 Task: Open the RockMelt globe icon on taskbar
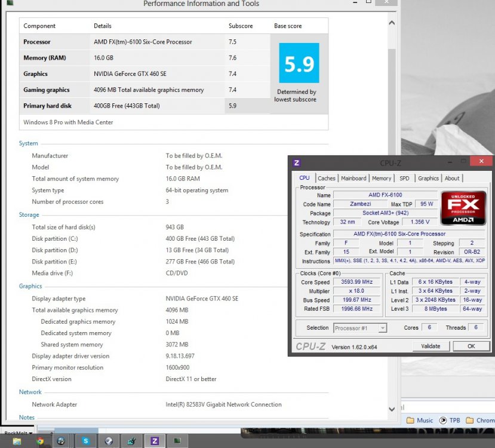point(61,441)
